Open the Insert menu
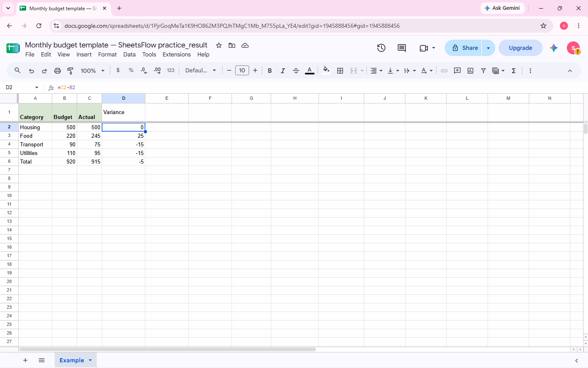The width and height of the screenshot is (588, 368). coord(84,54)
